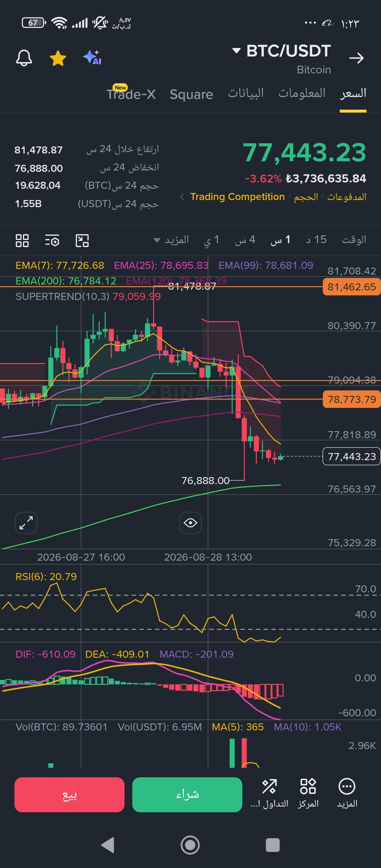
Task: Select the السعر tab
Action: click(353, 94)
